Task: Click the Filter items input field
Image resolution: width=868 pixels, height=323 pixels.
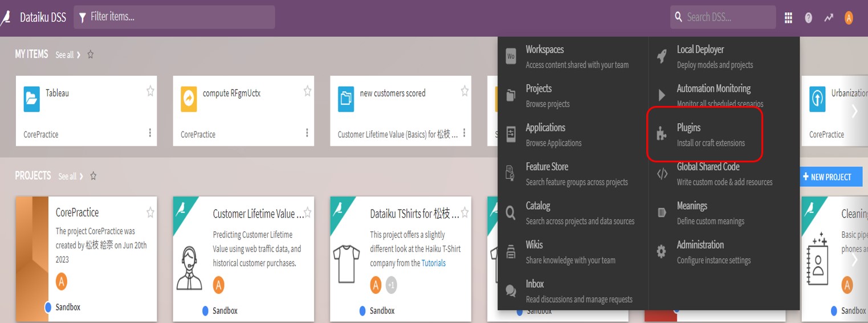Action: [174, 17]
